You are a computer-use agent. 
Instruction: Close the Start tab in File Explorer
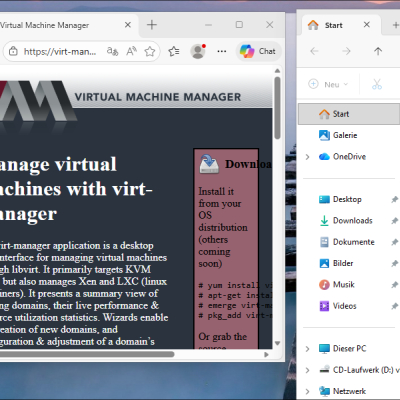367,25
